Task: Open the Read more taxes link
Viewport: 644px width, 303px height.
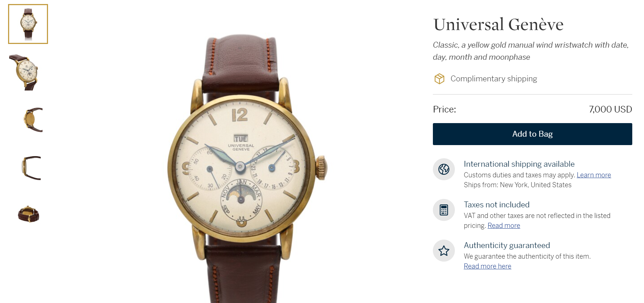Action: 504,226
